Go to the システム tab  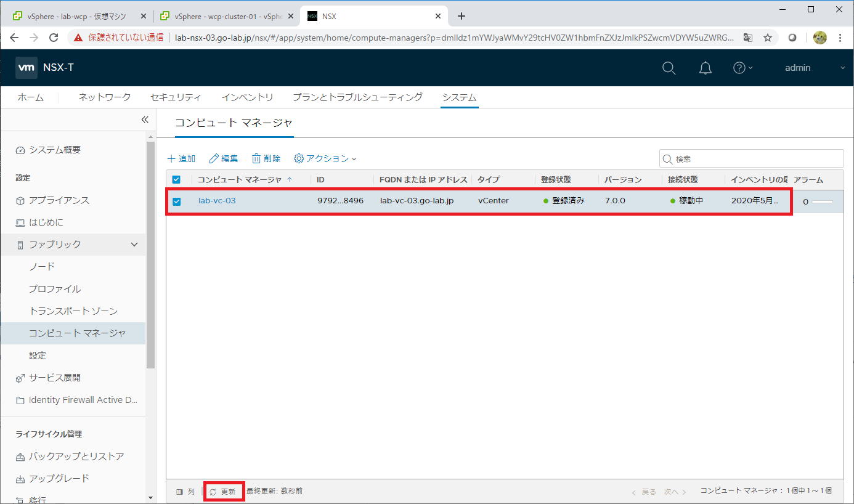[x=459, y=97]
